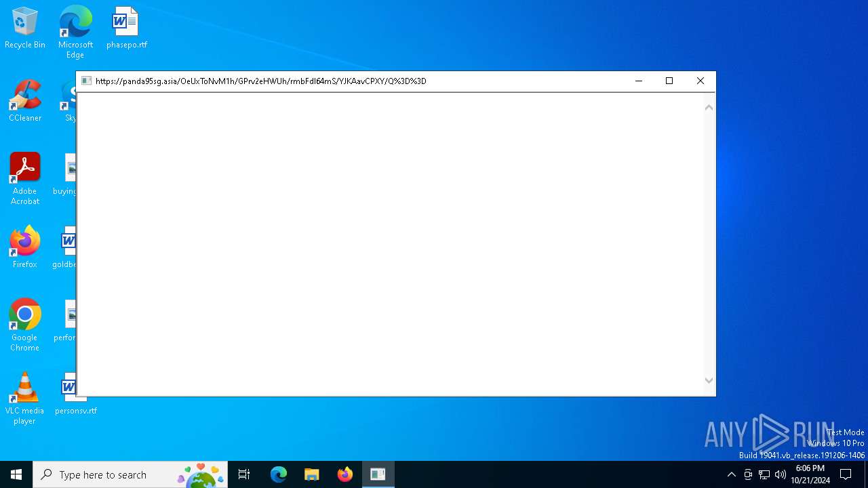Screen dimensions: 868x488
Task: Open the network status tray icon
Action: pos(764,474)
